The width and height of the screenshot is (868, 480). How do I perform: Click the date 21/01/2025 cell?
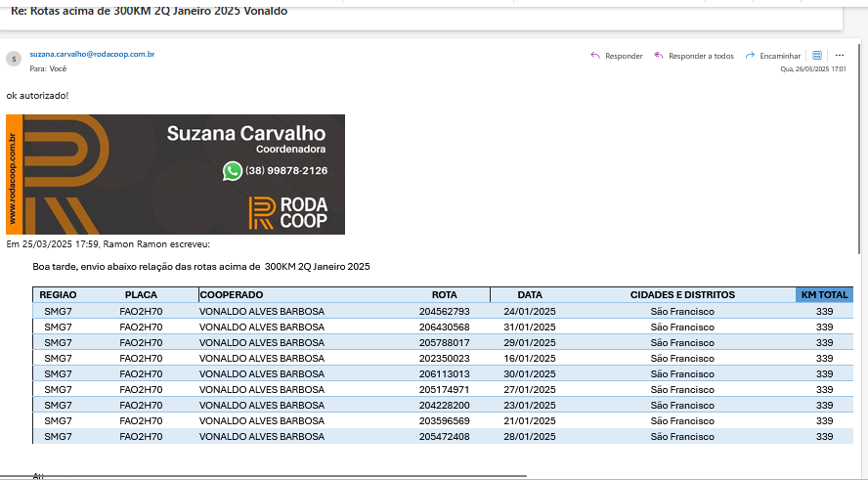530,420
